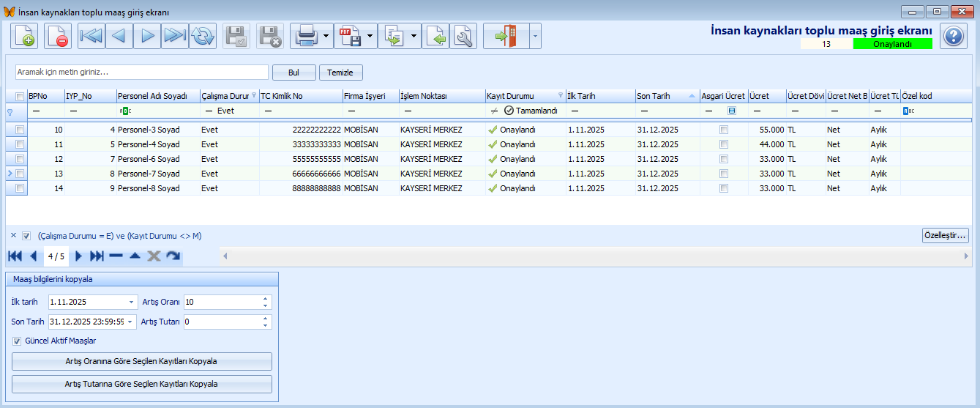Click the delete record icon with red minus
The width and height of the screenshot is (980, 408).
click(58, 36)
